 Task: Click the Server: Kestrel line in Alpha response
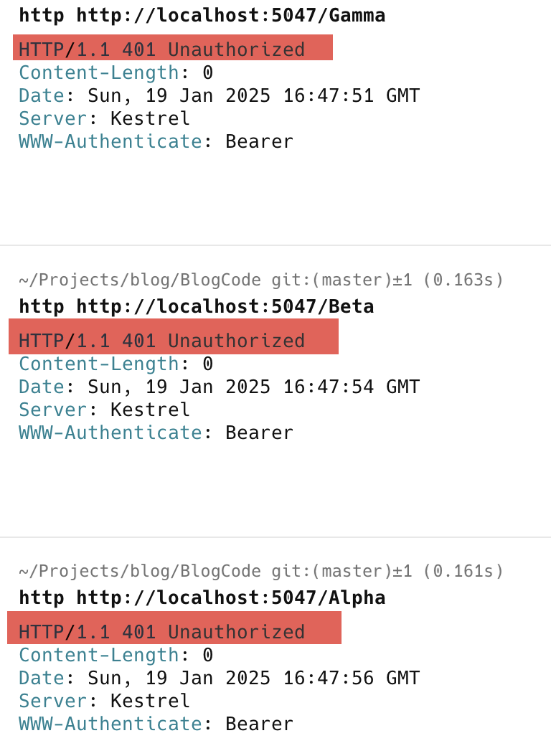click(104, 701)
